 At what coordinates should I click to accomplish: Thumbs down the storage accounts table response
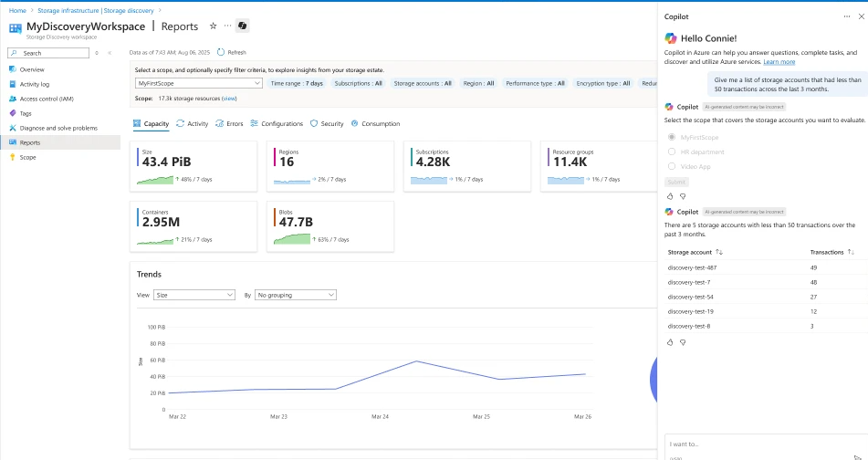click(683, 342)
